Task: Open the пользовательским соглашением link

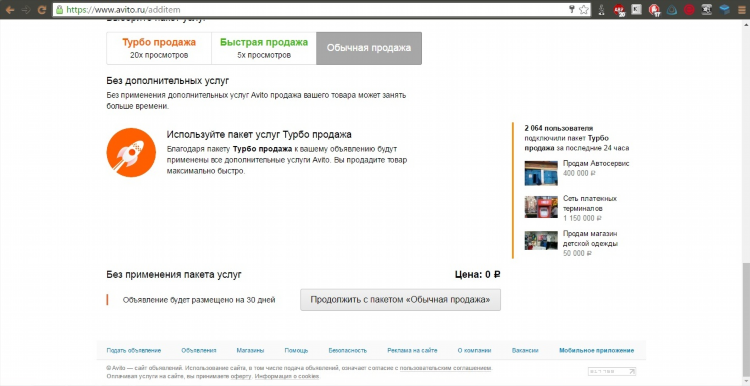Action: (x=445, y=368)
